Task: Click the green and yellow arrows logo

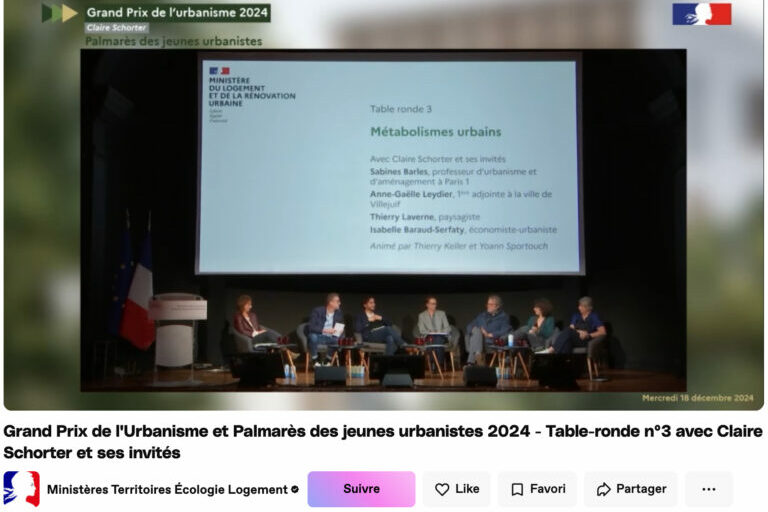Action: click(60, 13)
